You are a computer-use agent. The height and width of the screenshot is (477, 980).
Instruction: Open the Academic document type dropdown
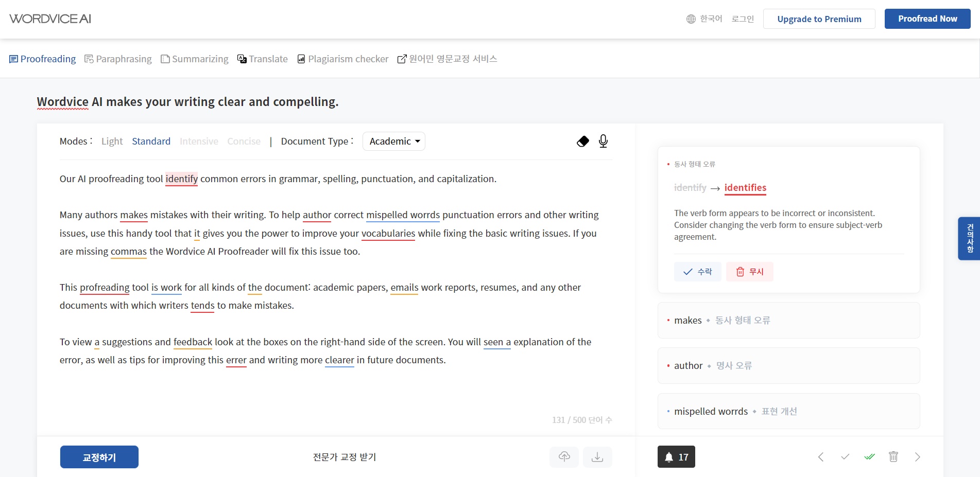pyautogui.click(x=394, y=142)
